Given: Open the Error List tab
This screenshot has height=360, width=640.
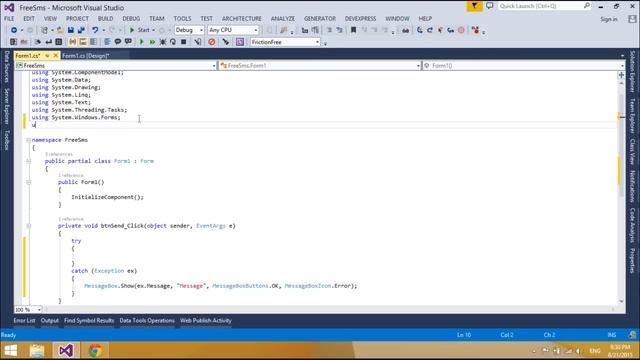Looking at the screenshot, I should tap(24, 321).
